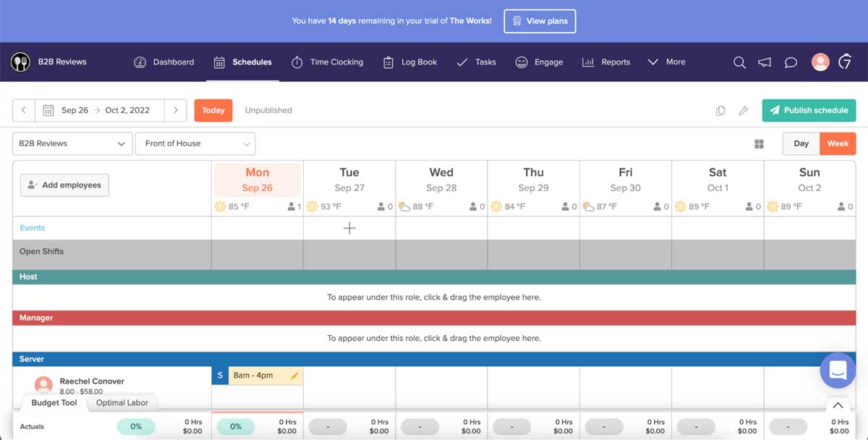Expand the B2B Reviews location dropdown
The image size is (868, 440).
coord(72,143)
